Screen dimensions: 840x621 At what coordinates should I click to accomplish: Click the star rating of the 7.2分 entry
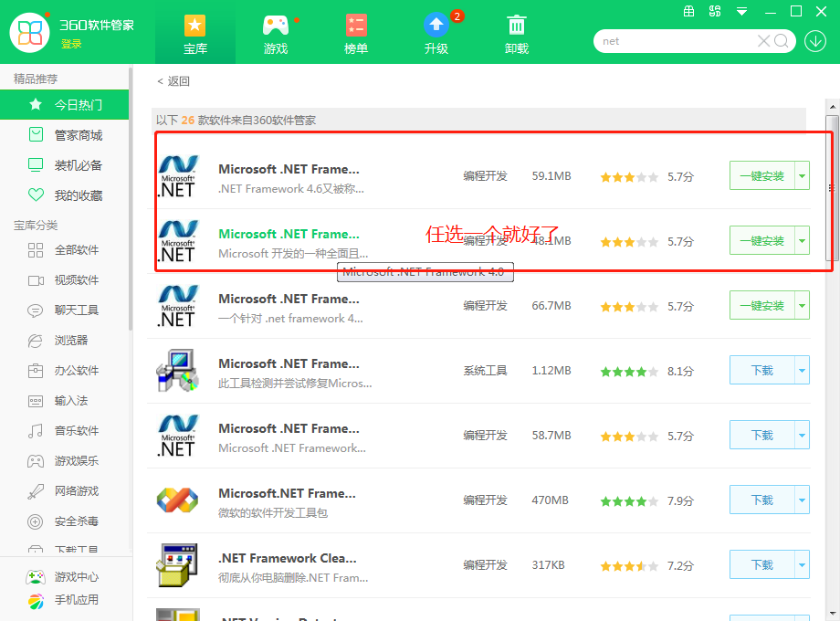point(629,566)
